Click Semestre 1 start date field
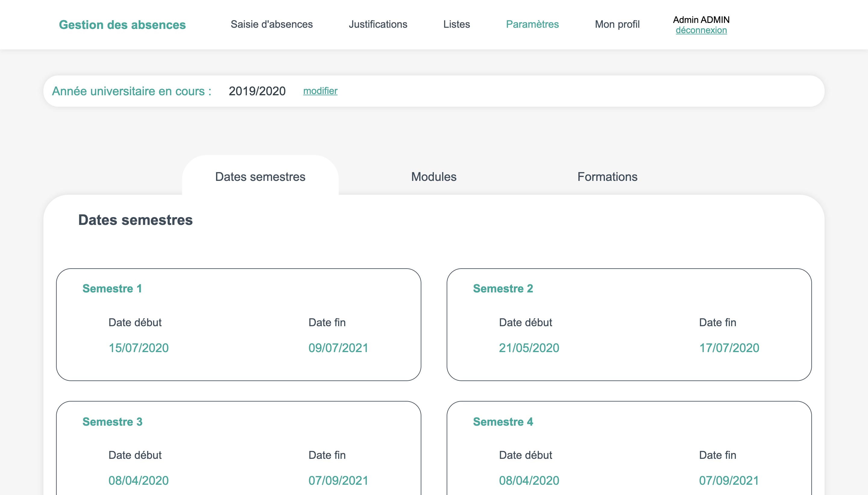The image size is (868, 495). [138, 347]
